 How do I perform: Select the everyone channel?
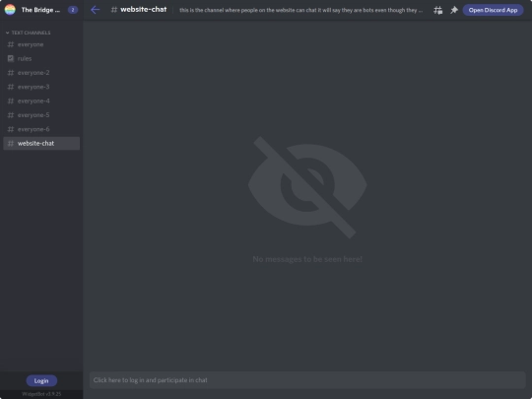click(41, 44)
